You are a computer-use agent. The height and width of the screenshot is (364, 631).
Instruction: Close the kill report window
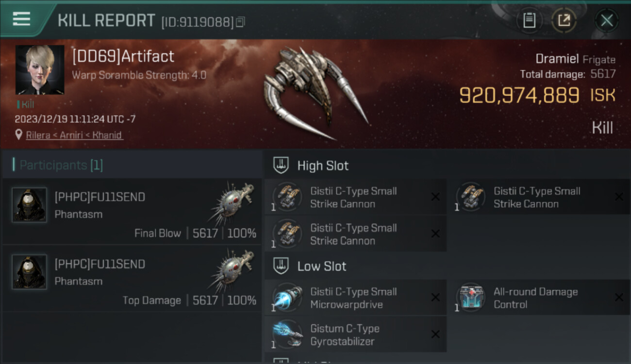coord(606,20)
